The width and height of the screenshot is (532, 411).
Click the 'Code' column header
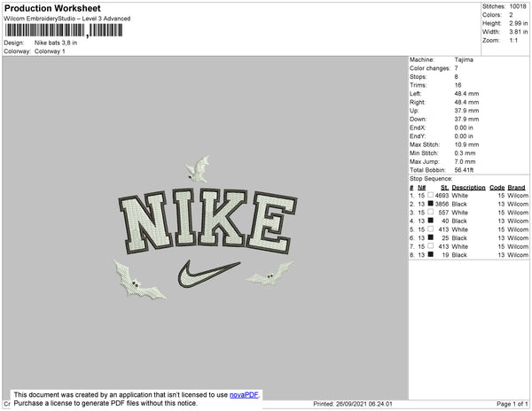pyautogui.click(x=497, y=188)
